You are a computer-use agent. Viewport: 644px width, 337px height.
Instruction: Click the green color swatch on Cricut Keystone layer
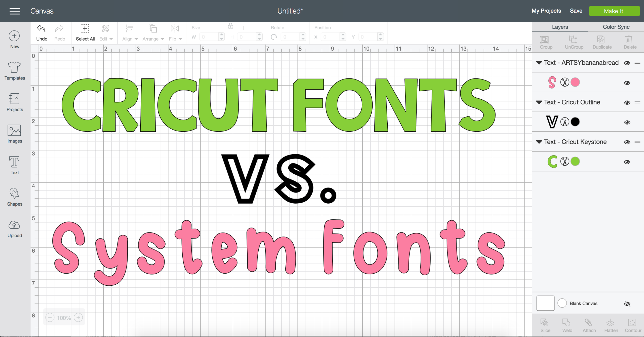click(x=575, y=161)
